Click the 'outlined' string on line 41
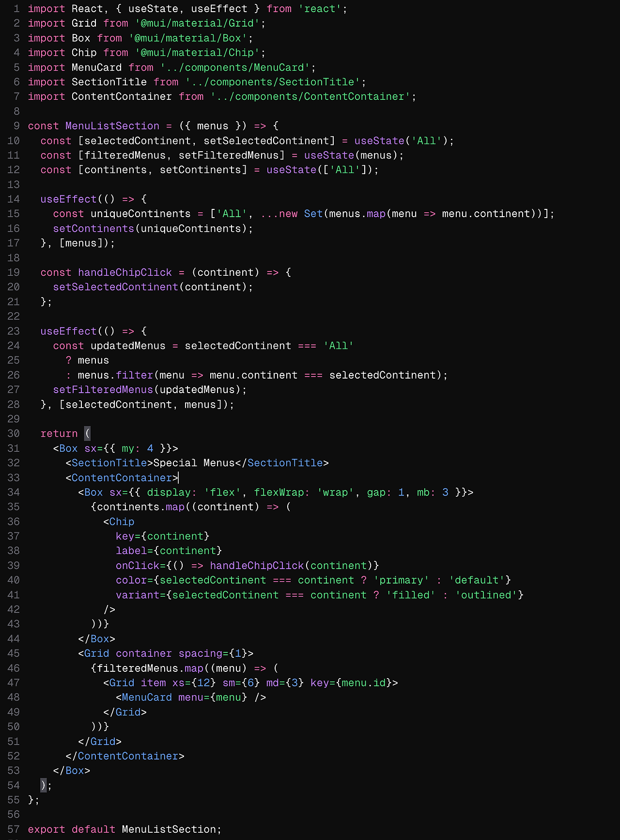The image size is (620, 840). point(486,595)
